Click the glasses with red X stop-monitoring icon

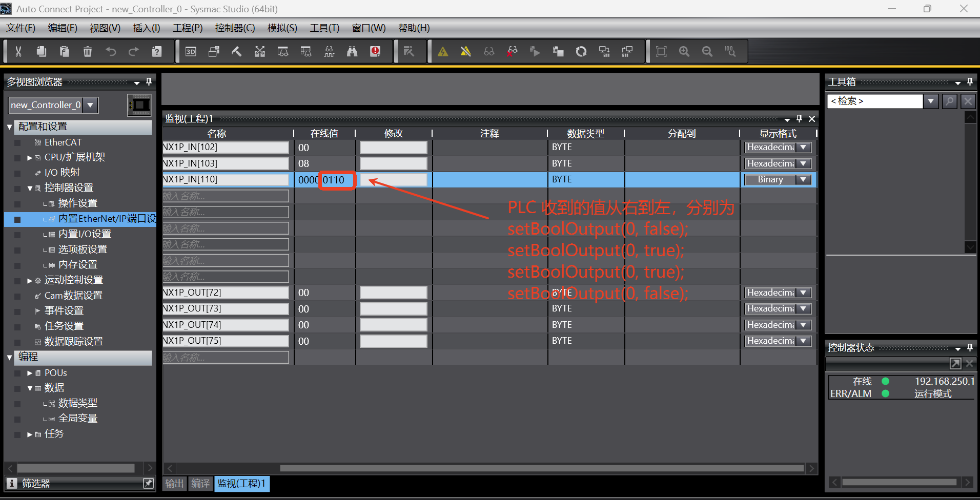pyautogui.click(x=512, y=51)
